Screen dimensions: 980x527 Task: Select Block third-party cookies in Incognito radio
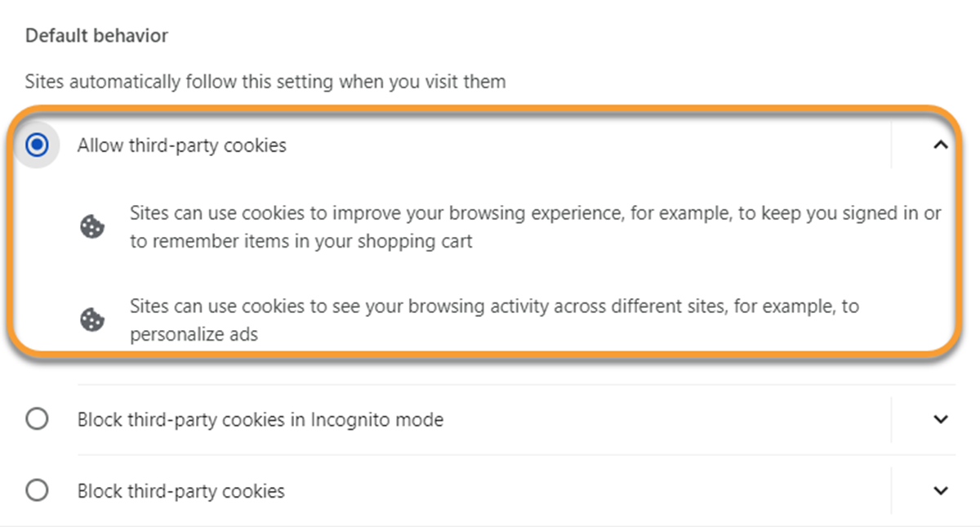[37, 419]
